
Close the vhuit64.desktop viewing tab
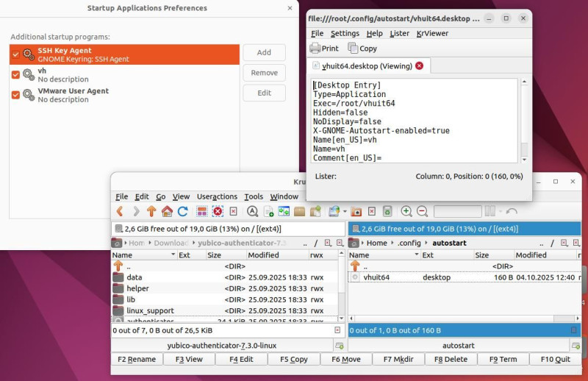tap(419, 66)
